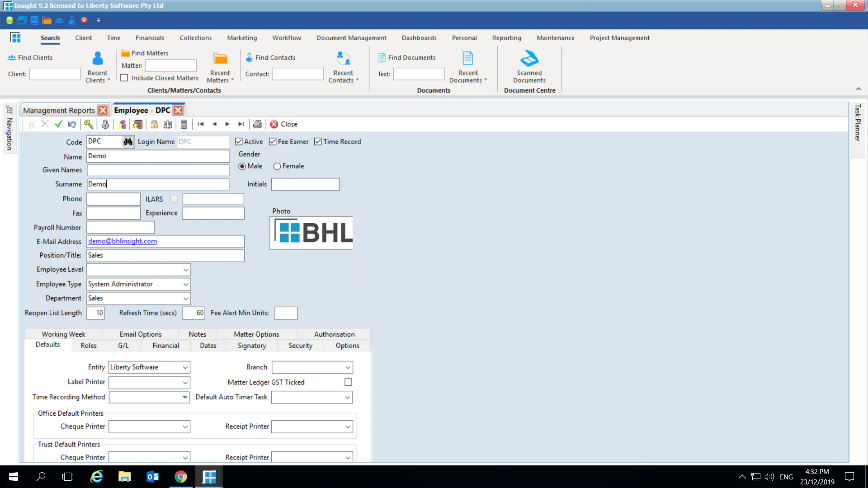Expand the Department dropdown

[x=185, y=298]
